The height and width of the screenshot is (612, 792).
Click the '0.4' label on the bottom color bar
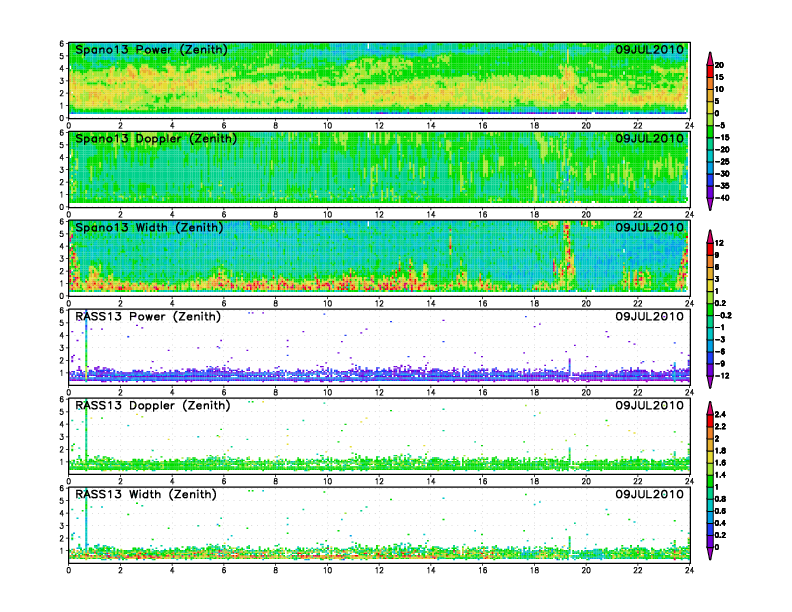(720, 523)
